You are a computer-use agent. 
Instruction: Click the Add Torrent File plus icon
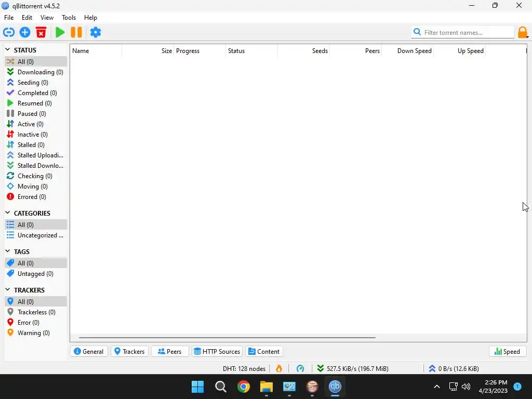tap(25, 32)
